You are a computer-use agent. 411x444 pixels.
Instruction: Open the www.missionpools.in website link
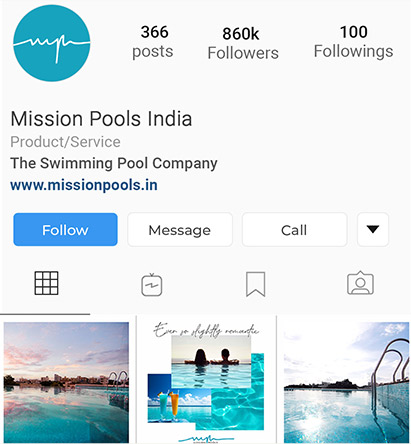point(84,185)
